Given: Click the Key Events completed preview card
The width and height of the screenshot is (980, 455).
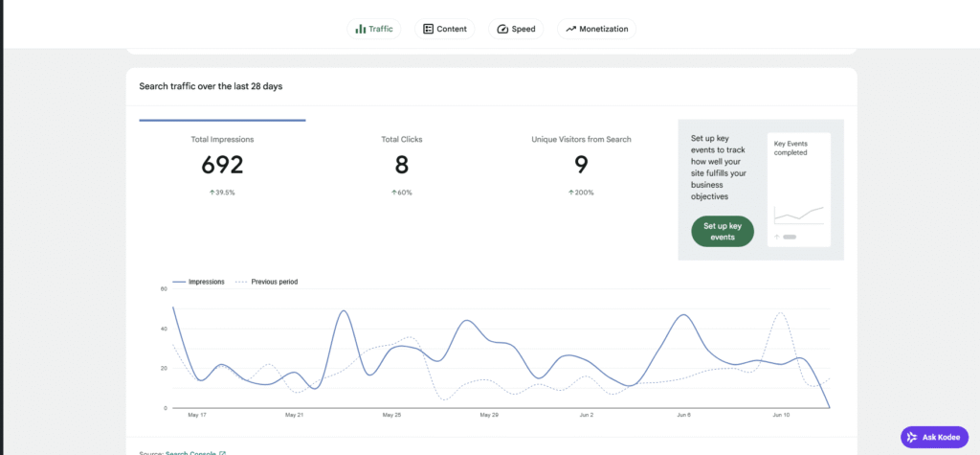Looking at the screenshot, I should click(x=799, y=189).
